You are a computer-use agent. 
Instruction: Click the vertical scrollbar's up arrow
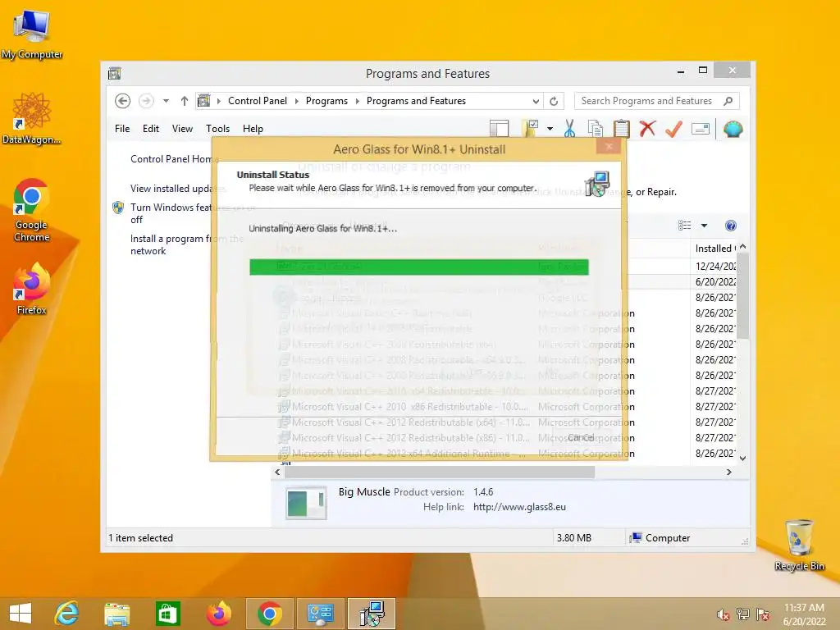(742, 246)
